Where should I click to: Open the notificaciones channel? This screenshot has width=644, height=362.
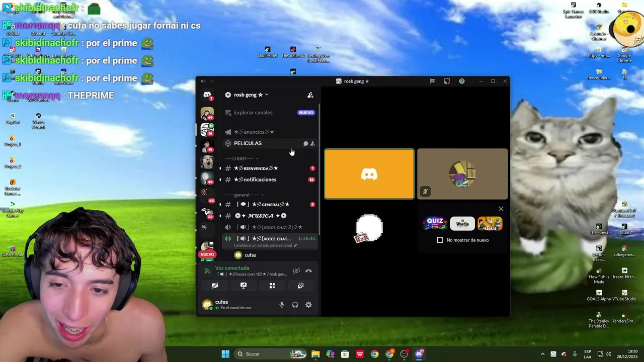coord(270,179)
